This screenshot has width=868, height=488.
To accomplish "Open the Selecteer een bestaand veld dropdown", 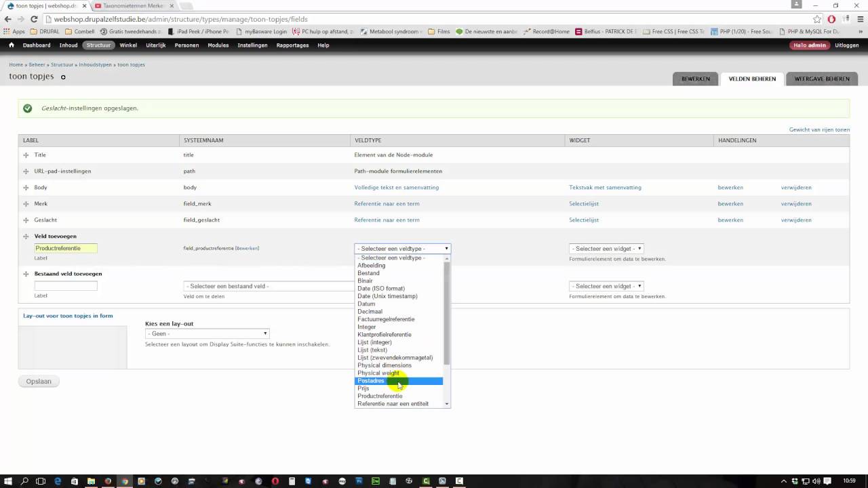I will pos(269,286).
